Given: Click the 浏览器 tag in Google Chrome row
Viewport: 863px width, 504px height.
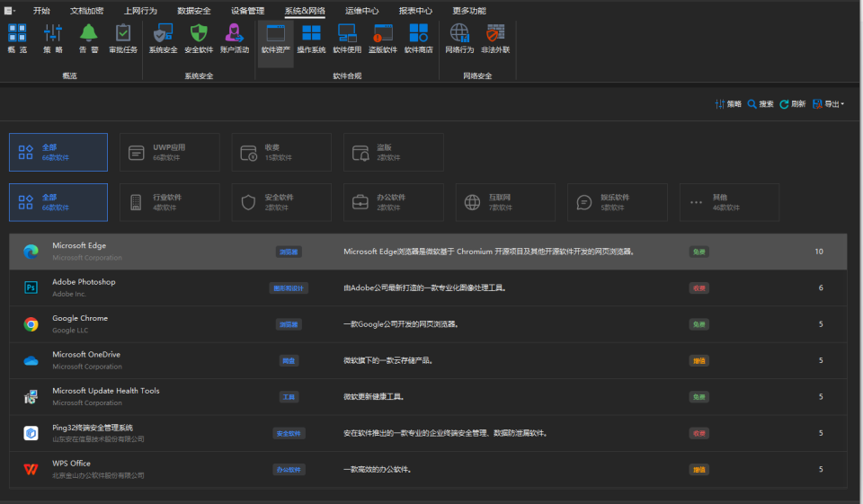Looking at the screenshot, I should tap(289, 324).
